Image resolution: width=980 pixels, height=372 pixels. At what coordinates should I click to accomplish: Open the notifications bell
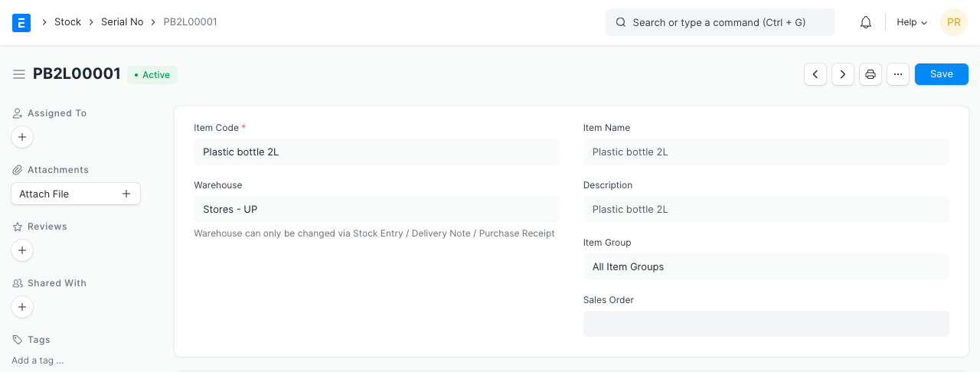point(866,22)
